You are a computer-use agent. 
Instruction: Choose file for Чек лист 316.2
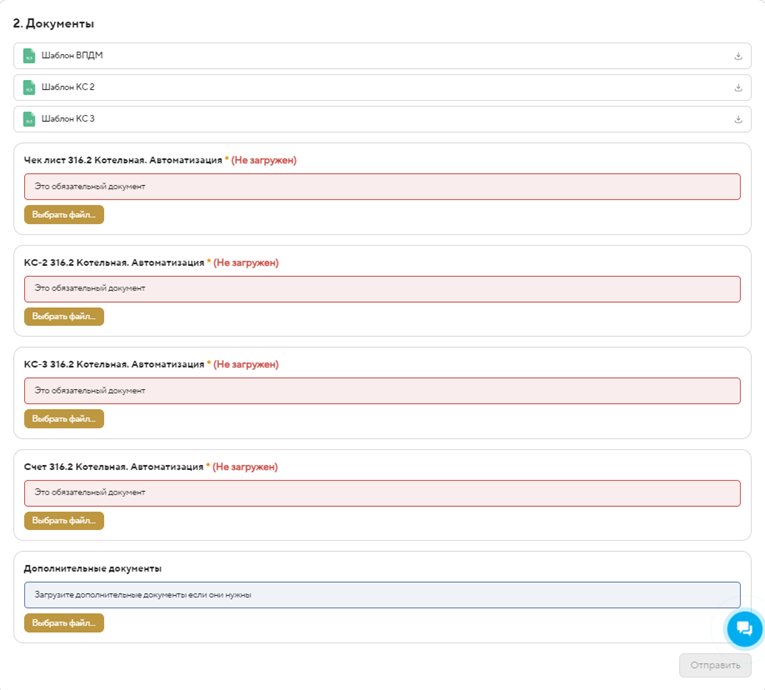pyautogui.click(x=64, y=214)
